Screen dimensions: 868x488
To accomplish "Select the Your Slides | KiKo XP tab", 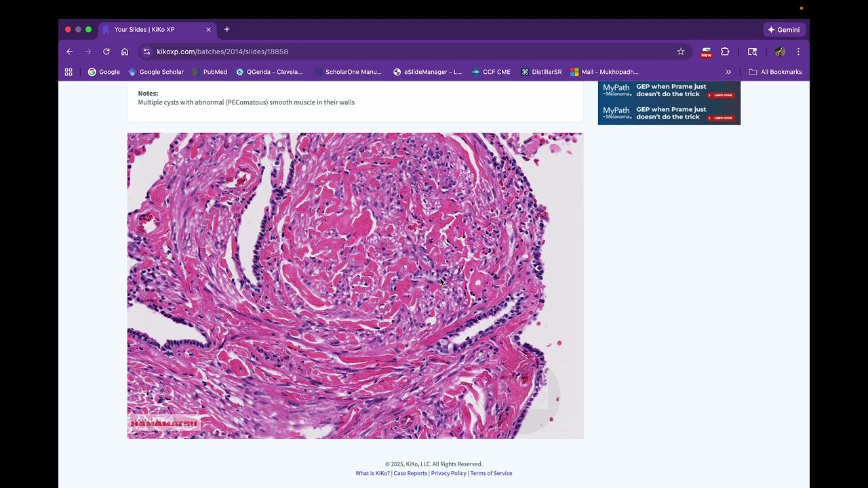I will pyautogui.click(x=157, y=30).
